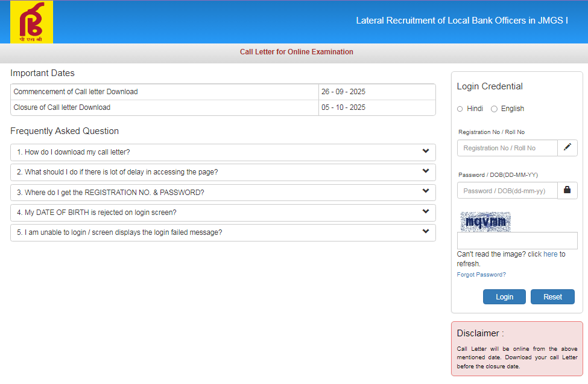Open the Forgot Password link
The image size is (588, 384).
[x=481, y=275]
